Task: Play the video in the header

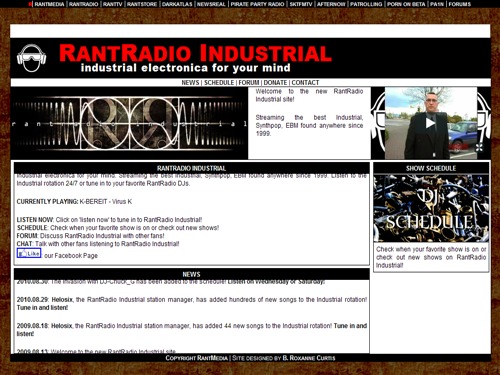Action: (x=430, y=123)
